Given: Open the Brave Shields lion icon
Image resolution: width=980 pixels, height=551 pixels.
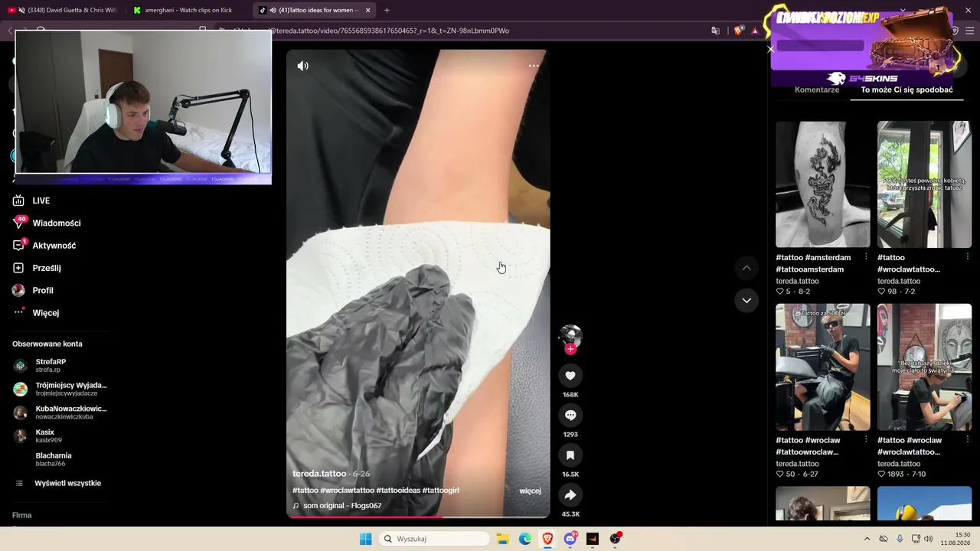Looking at the screenshot, I should [738, 31].
